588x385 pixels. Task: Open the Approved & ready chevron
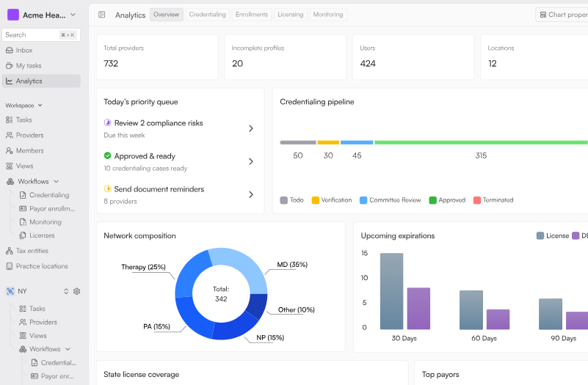tap(251, 161)
